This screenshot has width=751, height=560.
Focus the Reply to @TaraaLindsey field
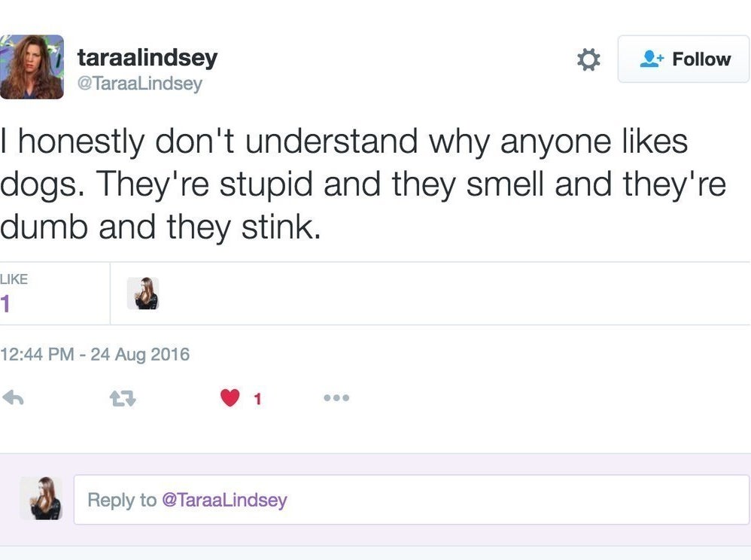tap(411, 500)
